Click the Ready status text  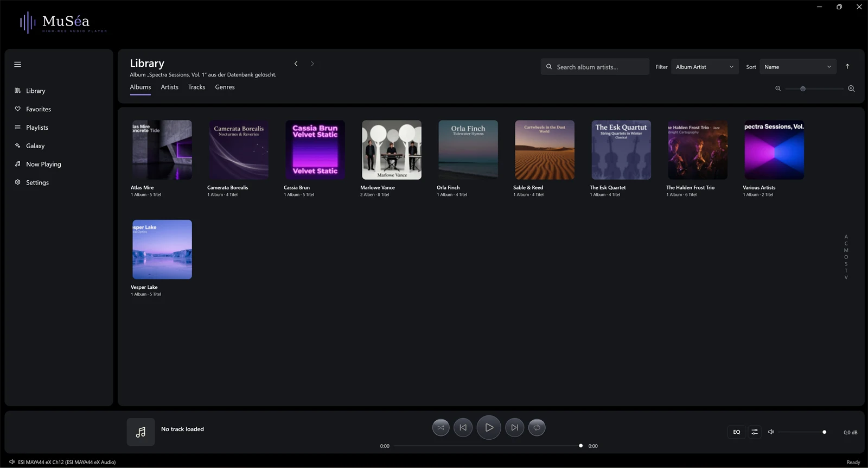point(853,462)
